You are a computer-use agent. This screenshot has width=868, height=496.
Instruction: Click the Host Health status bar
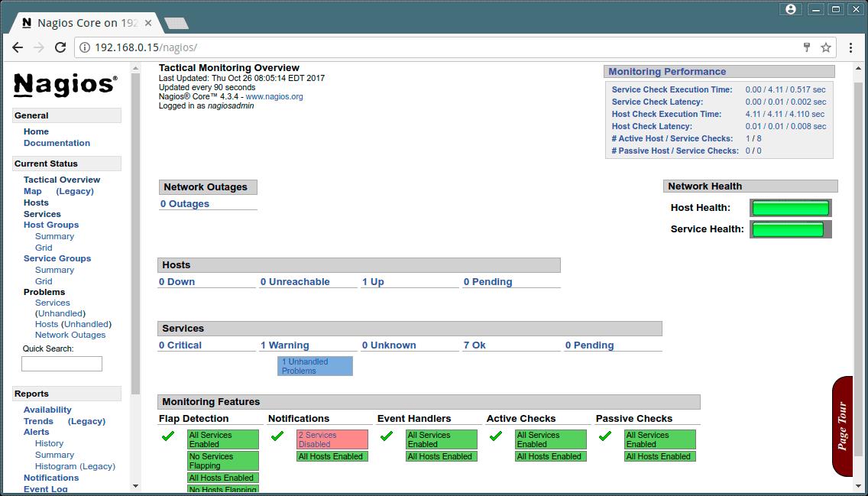(x=789, y=207)
